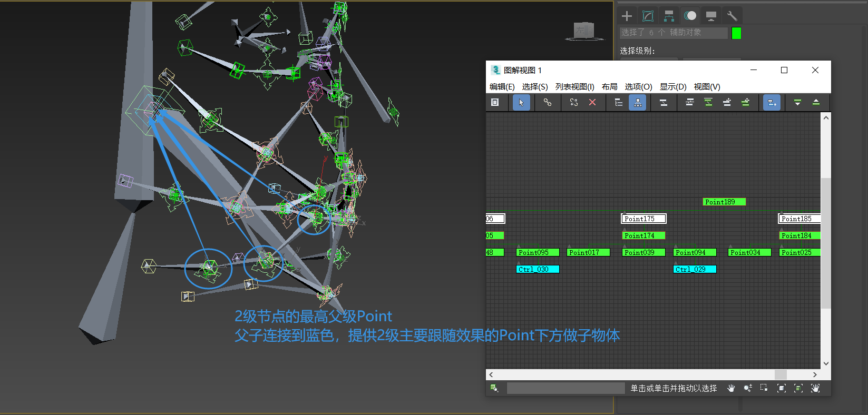Image resolution: width=868 pixels, height=415 pixels.
Task: Select the Point175 node
Action: (643, 219)
